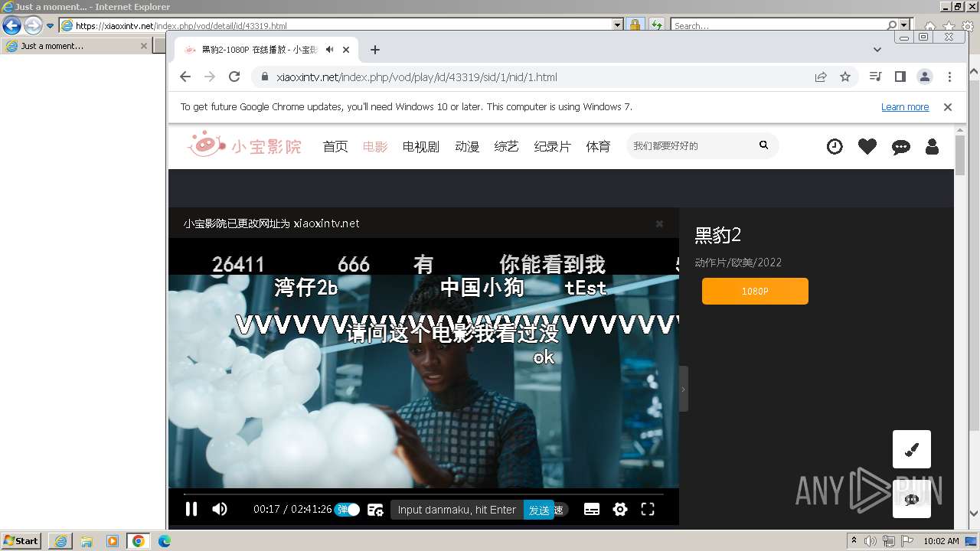Toggle the danmaku display switch
This screenshot has height=551, width=980.
(x=347, y=510)
